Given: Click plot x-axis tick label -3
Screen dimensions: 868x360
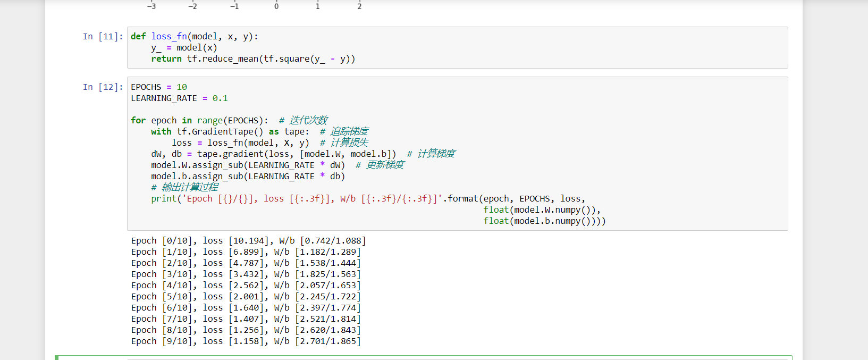Looking at the screenshot, I should coord(151,6).
